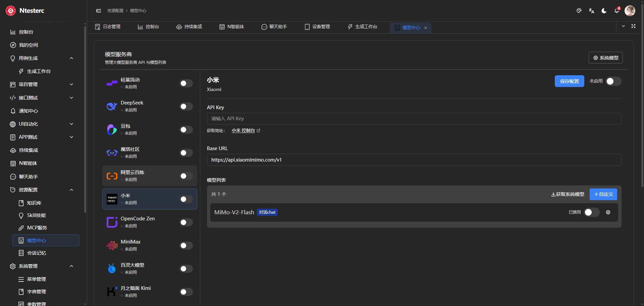
Task: Click the OpenCode Zen logo icon
Action: [112, 222]
